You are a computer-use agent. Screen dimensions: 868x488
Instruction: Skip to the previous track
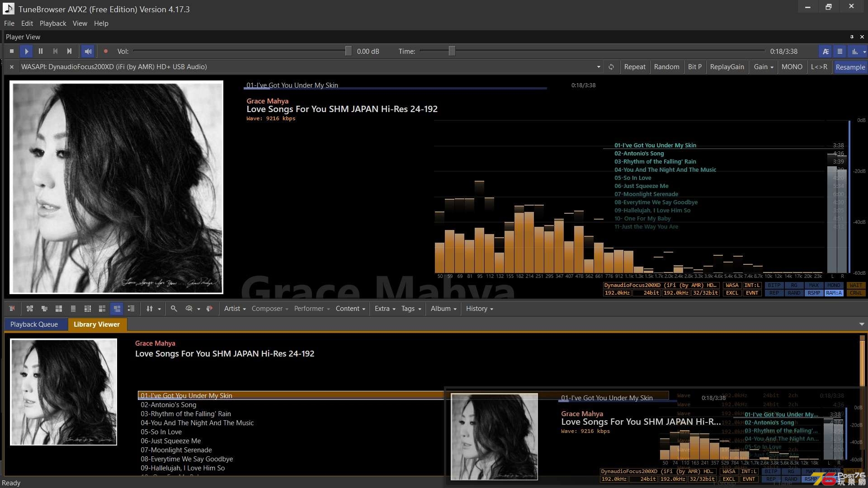(x=55, y=52)
